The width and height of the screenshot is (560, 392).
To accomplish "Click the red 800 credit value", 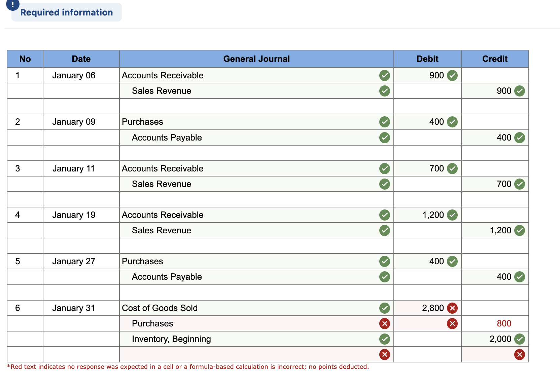I will (504, 323).
